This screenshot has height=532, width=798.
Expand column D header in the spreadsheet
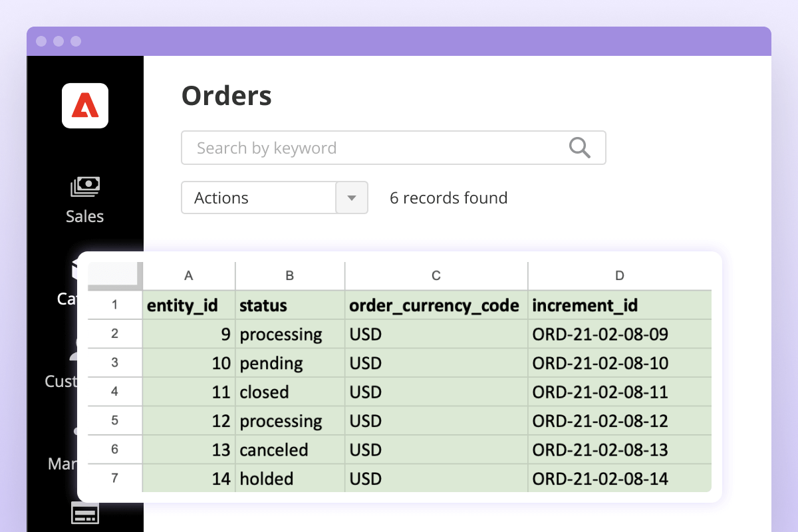pos(619,275)
